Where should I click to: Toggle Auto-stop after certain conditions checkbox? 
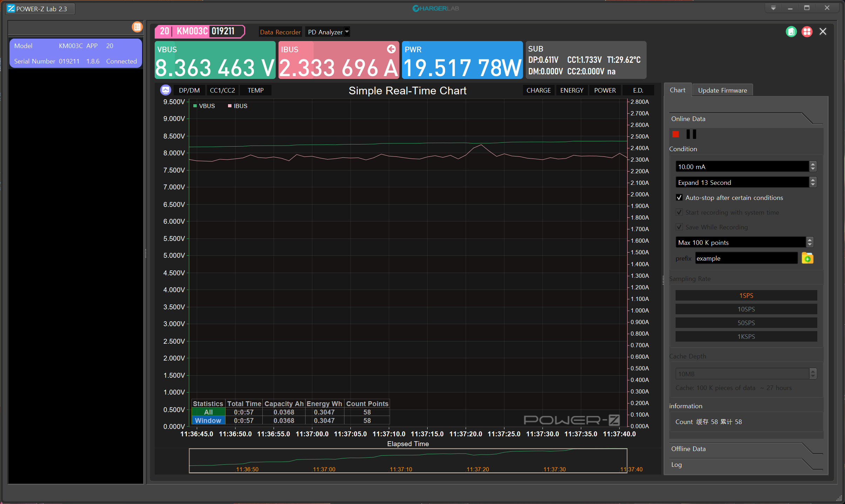click(x=679, y=197)
